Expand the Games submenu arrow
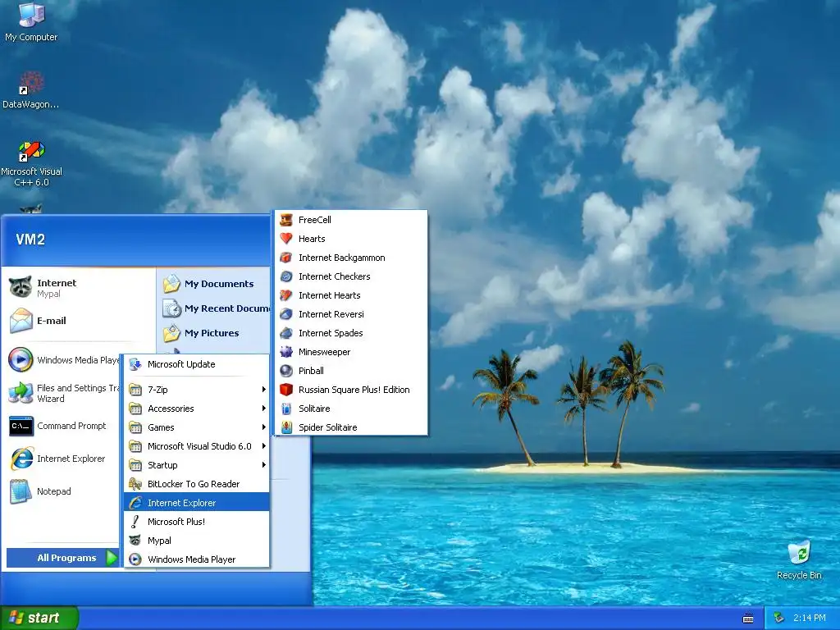This screenshot has height=630, width=840. [263, 427]
